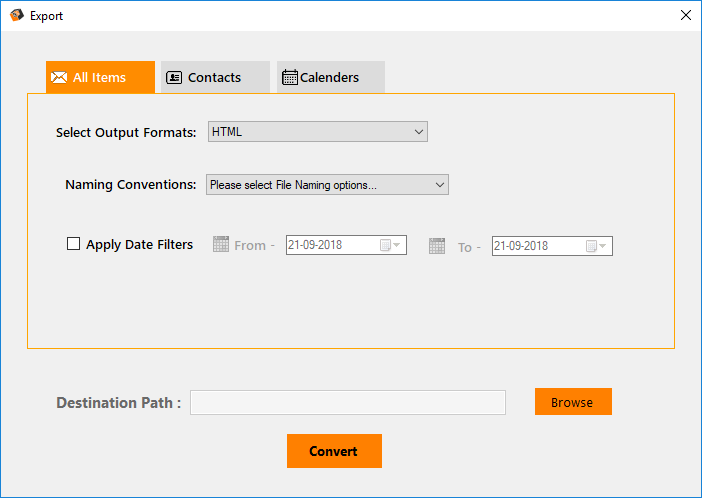
Task: Switch to the Contacts tab
Action: click(214, 77)
